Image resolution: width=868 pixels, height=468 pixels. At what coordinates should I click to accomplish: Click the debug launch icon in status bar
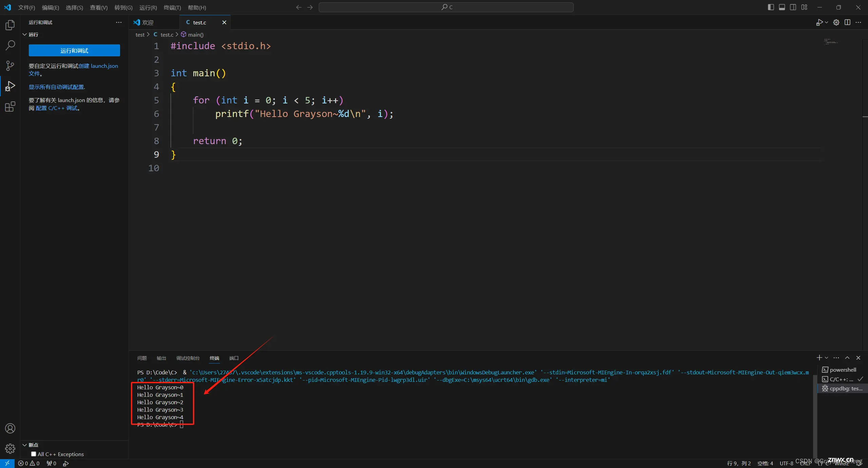pyautogui.click(x=66, y=463)
